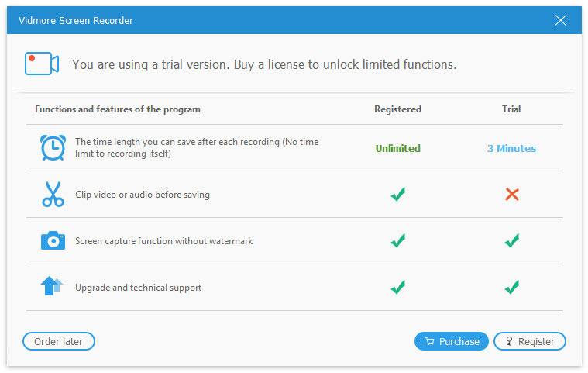Close the Vidmore Screen Recorder dialog
The image size is (588, 373).
pyautogui.click(x=561, y=21)
